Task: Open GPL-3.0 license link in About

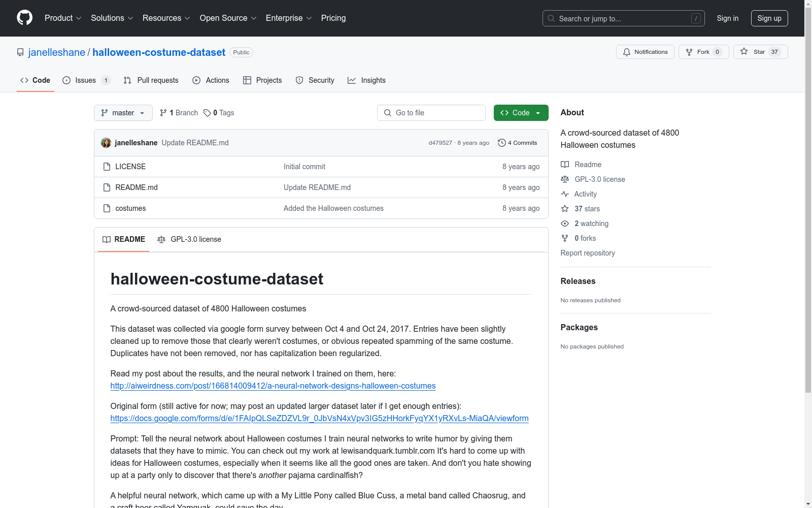Action: 593,179
